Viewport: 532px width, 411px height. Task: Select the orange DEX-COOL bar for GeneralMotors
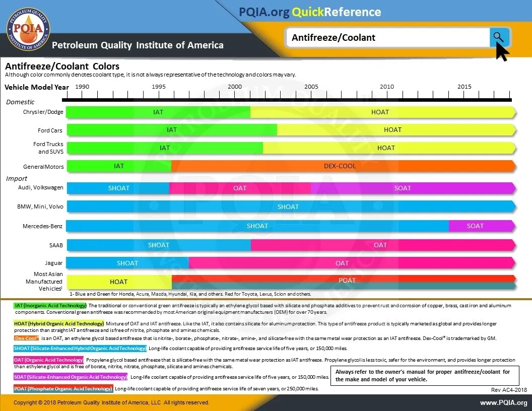click(x=344, y=166)
